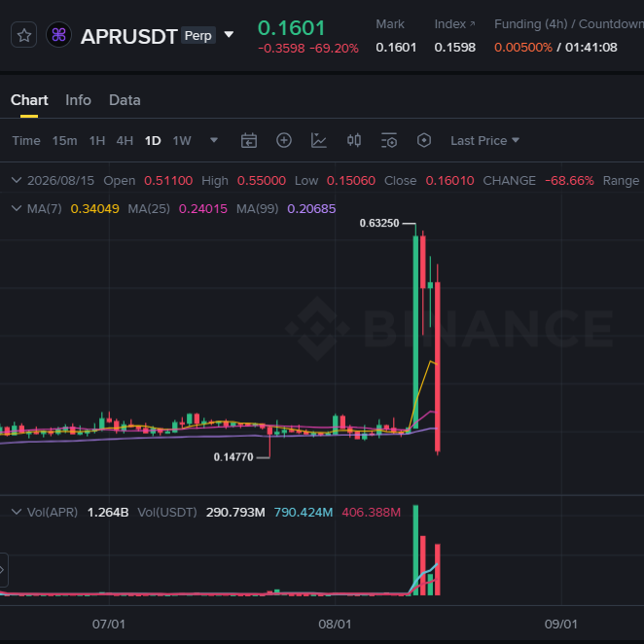This screenshot has height=644, width=644.
Task: Open the APRUSDT pair selector dropdown arrow
Action: click(x=229, y=34)
